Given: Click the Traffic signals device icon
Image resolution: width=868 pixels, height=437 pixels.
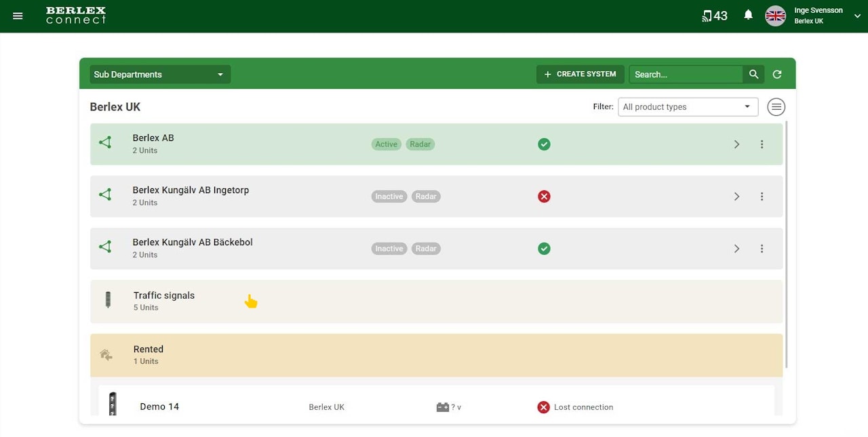Looking at the screenshot, I should coord(107,300).
